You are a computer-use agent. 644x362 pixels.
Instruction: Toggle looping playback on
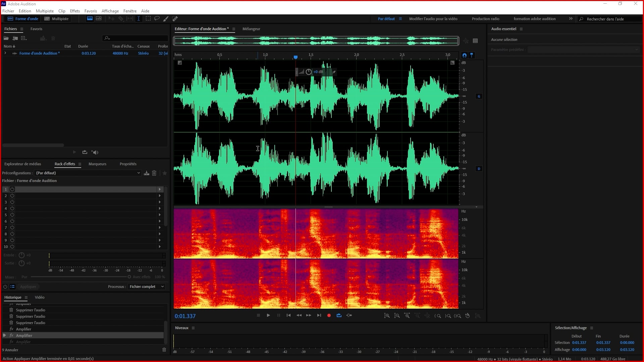point(339,315)
